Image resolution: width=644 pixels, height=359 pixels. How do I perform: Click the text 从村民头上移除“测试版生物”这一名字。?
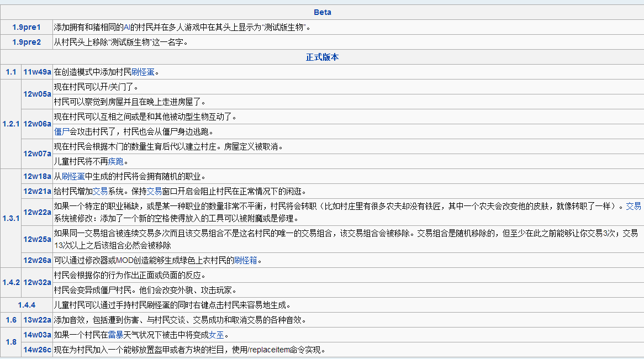click(121, 42)
